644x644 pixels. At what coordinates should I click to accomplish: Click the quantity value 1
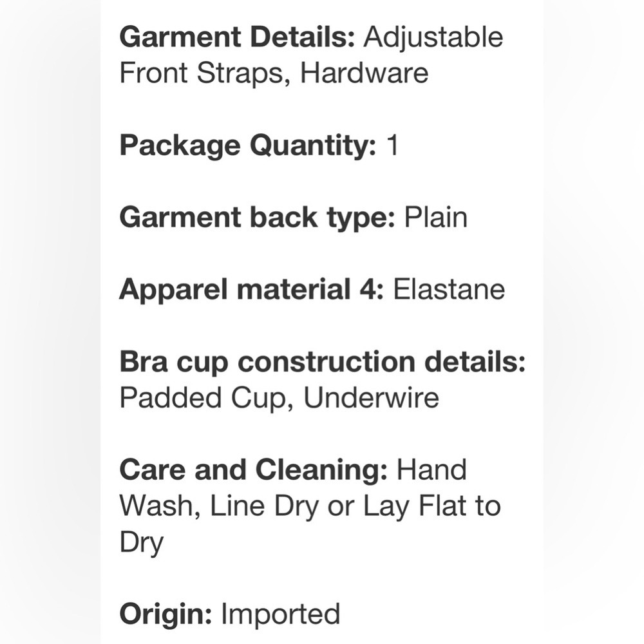pyautogui.click(x=392, y=146)
